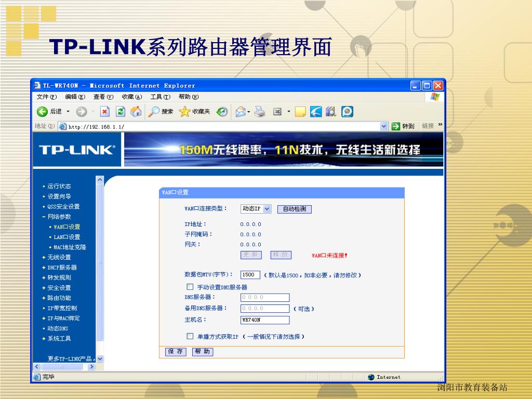Open the 运行状态 page

click(59, 187)
